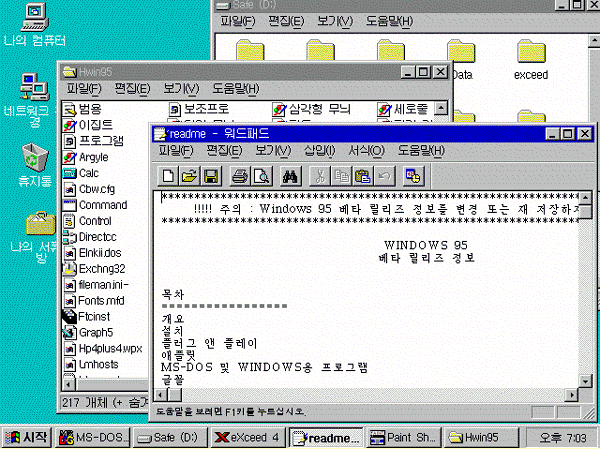This screenshot has height=449, width=600.
Task: Select the 삼각형 무늬 item in Hwin95 window
Action: pyautogui.click(x=311, y=109)
